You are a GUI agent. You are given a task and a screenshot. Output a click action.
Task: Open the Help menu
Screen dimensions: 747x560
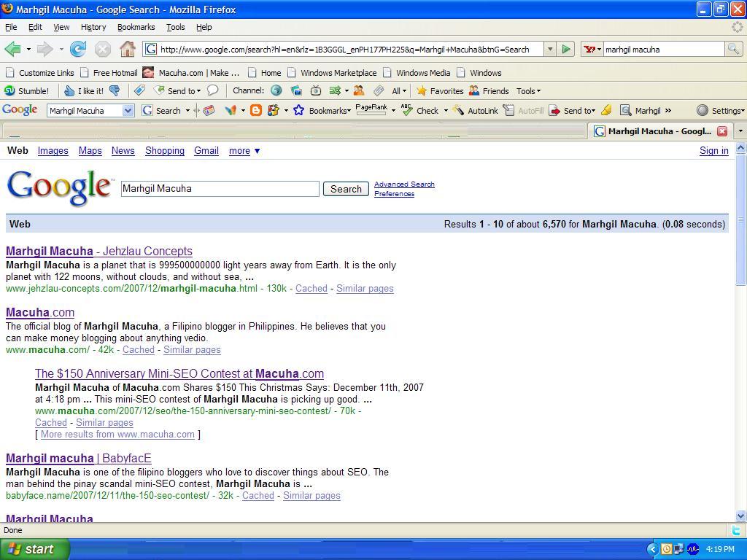click(x=204, y=27)
